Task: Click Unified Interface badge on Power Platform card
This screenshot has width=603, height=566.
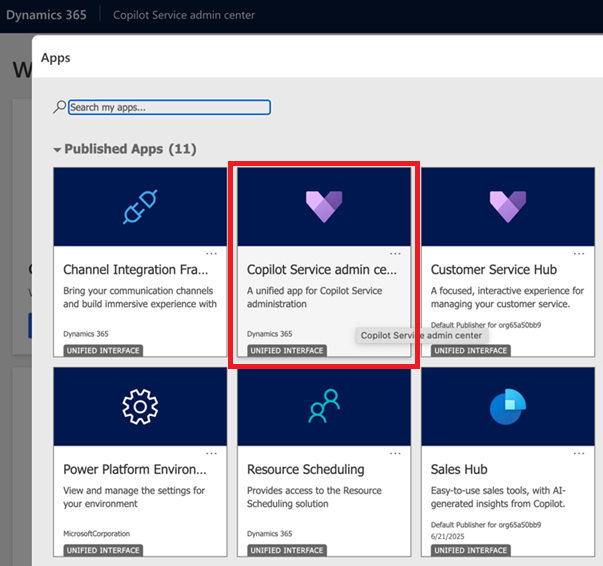Action: tap(103, 551)
